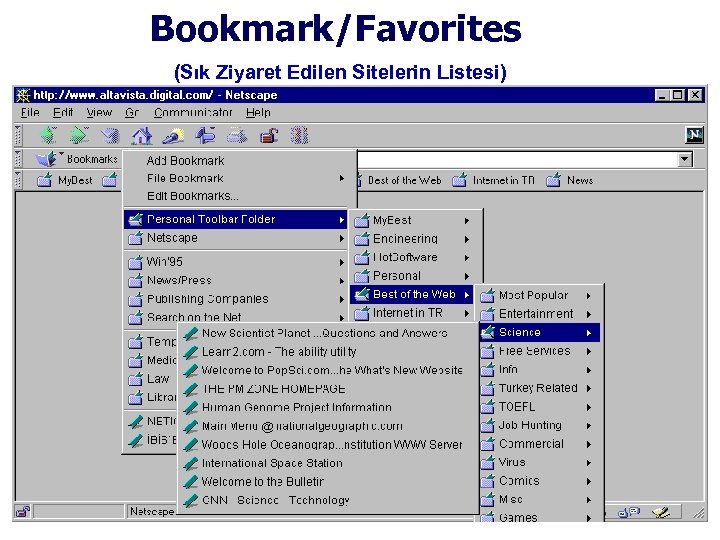Click the Print toolbar icon

click(237, 136)
